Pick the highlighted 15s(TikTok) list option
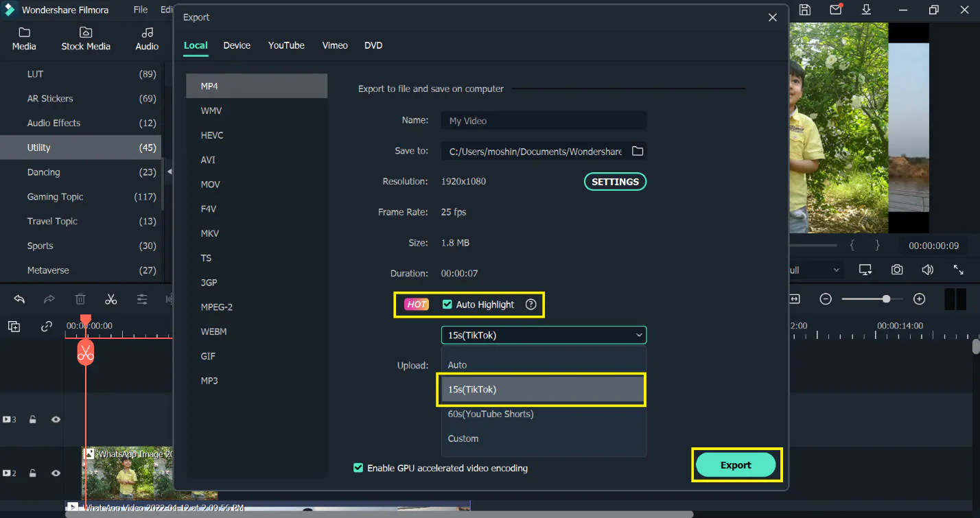This screenshot has width=980, height=518. tap(544, 389)
